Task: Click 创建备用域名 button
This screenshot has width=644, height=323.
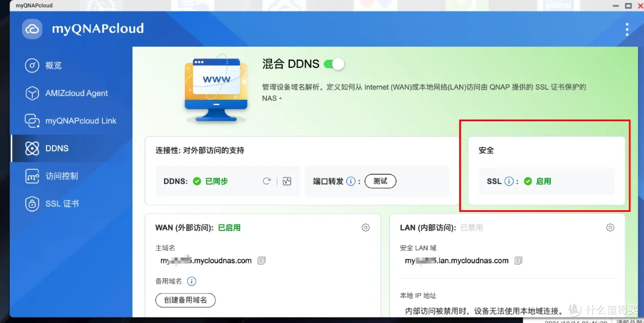Action: point(185,300)
